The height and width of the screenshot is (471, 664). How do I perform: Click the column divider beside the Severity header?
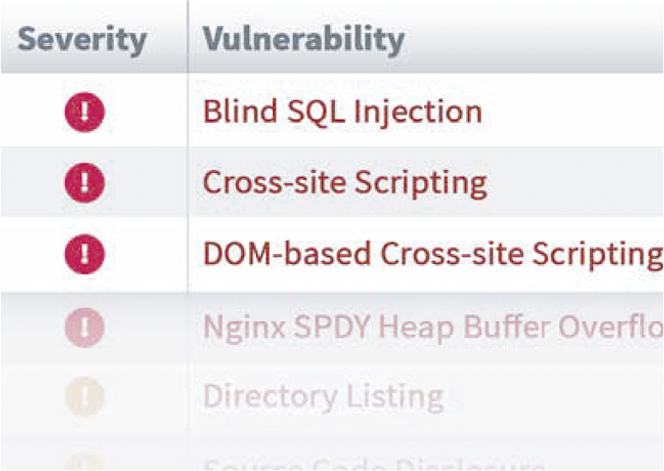pyautogui.click(x=188, y=37)
